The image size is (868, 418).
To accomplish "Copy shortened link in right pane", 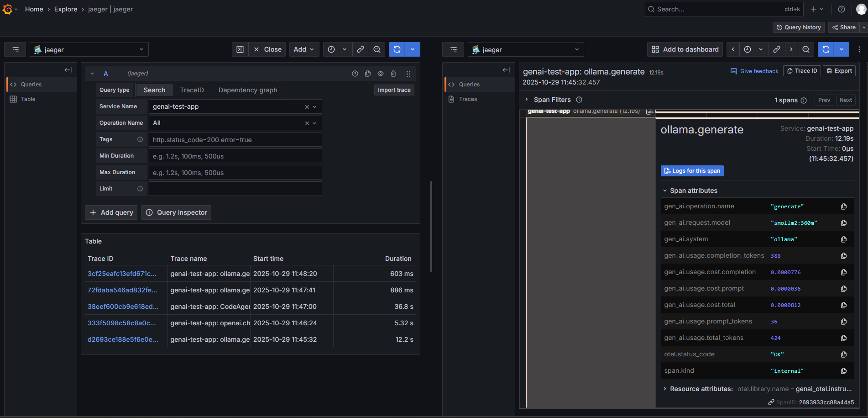I will point(776,49).
